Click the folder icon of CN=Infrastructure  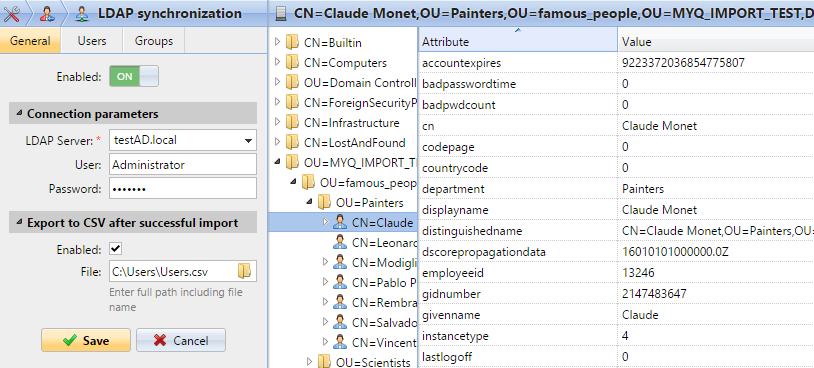pos(293,123)
